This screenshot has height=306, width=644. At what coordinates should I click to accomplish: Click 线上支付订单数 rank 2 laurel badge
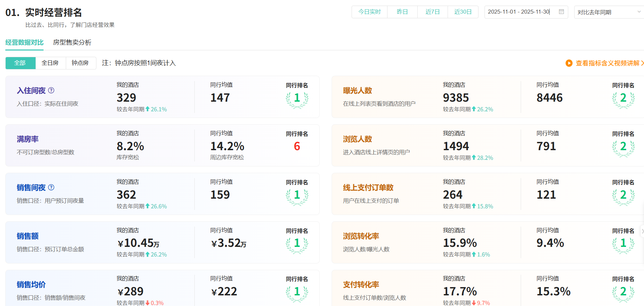pos(623,197)
